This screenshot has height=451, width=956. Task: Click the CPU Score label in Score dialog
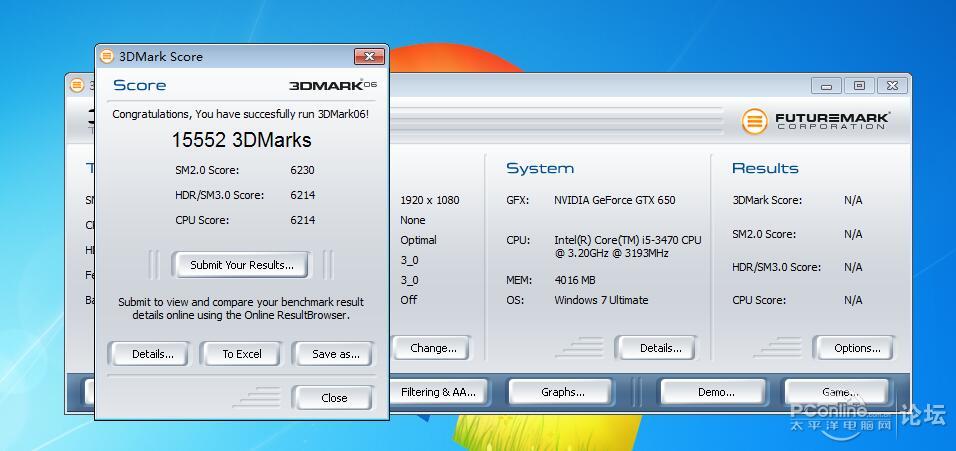click(x=202, y=220)
